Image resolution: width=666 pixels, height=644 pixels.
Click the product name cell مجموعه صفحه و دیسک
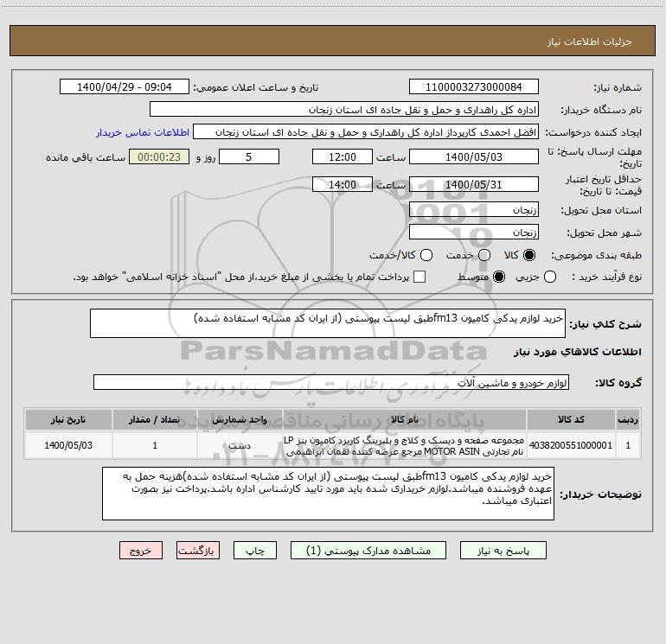[405, 445]
